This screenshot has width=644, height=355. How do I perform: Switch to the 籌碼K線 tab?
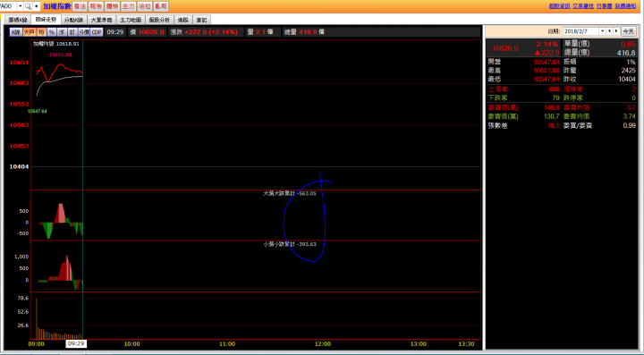(x=18, y=20)
